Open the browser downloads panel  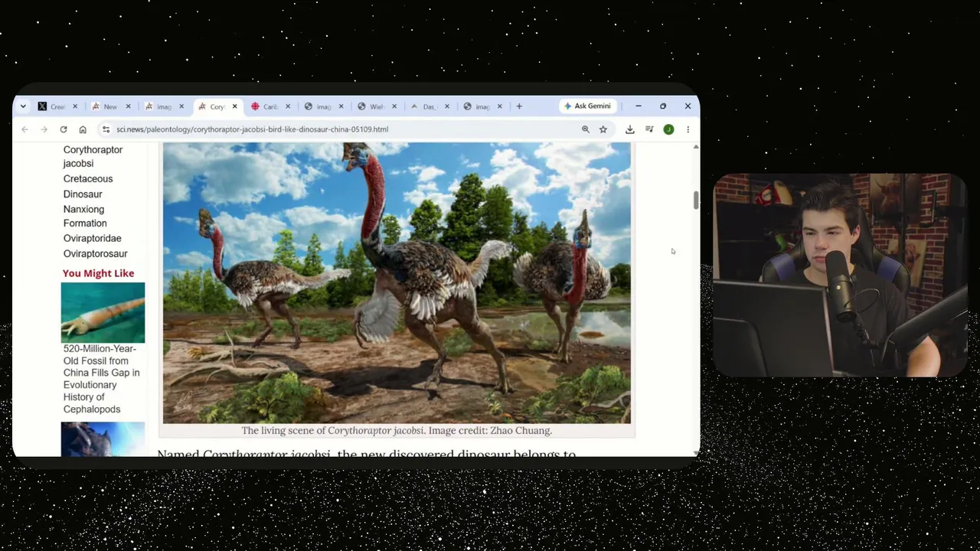630,129
